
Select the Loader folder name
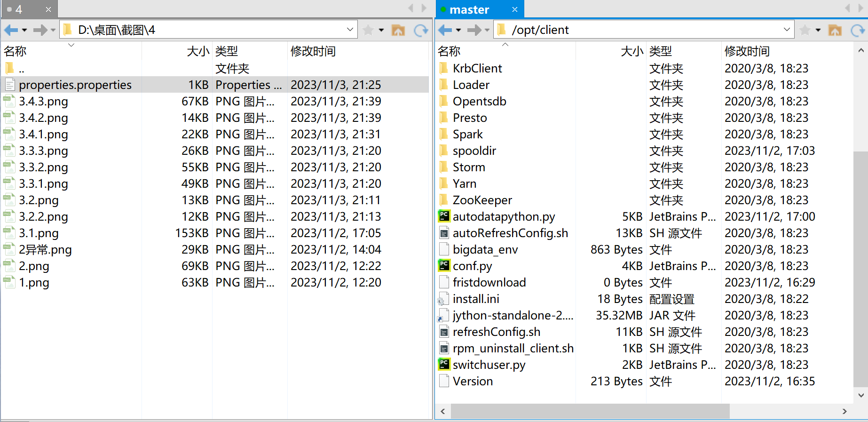471,85
